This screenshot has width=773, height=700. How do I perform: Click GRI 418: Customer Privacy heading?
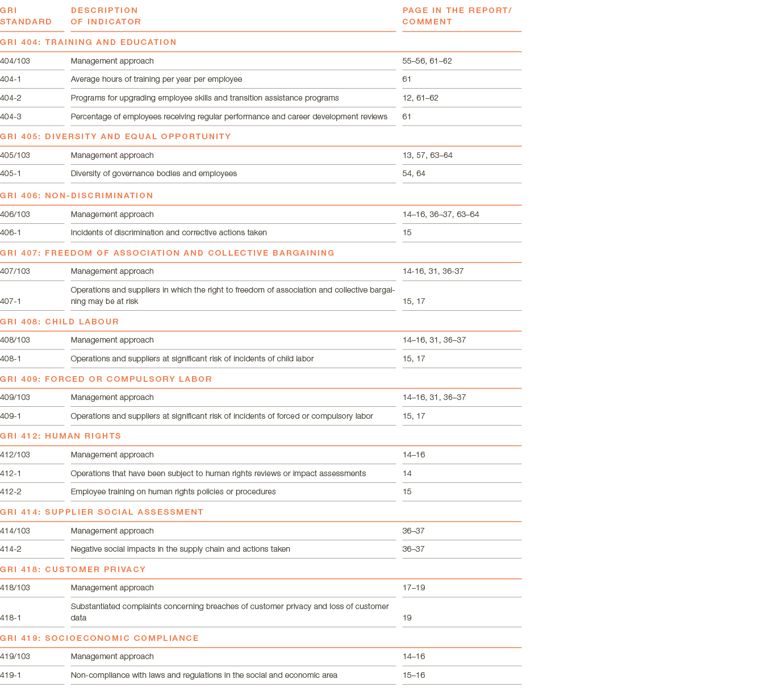coord(73,569)
